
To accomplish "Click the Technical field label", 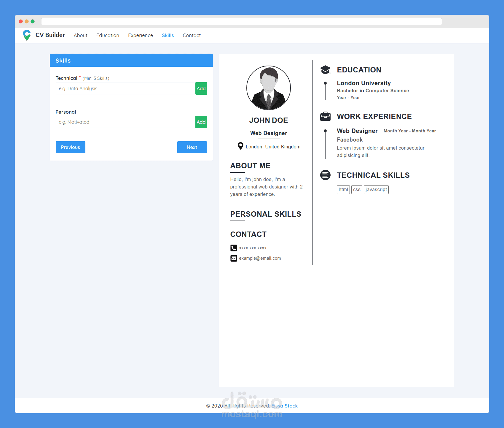I will pos(66,78).
